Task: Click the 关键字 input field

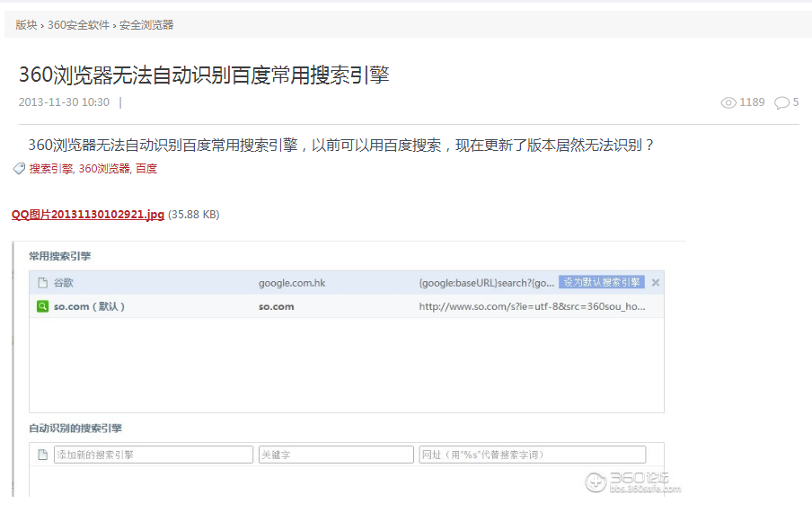Action: [335, 454]
